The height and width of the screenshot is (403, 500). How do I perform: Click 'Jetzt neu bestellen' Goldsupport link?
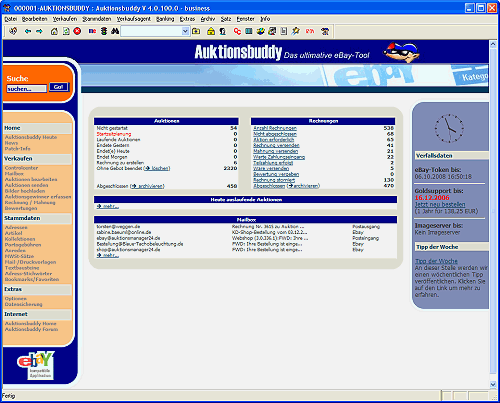440,204
